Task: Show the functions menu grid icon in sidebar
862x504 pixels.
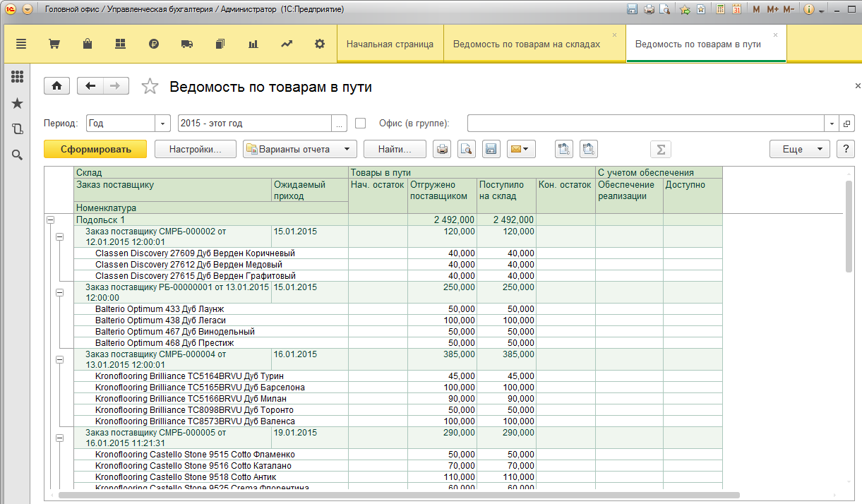Action: (x=17, y=77)
